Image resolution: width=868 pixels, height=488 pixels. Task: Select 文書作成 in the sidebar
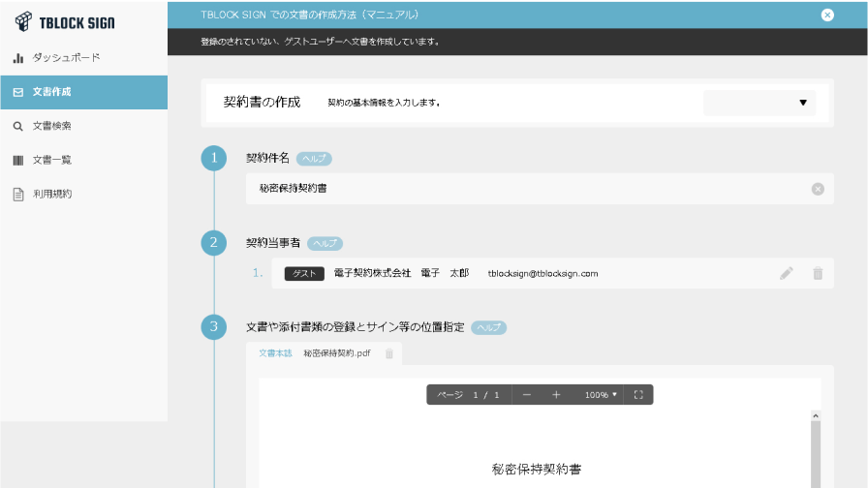[51, 92]
